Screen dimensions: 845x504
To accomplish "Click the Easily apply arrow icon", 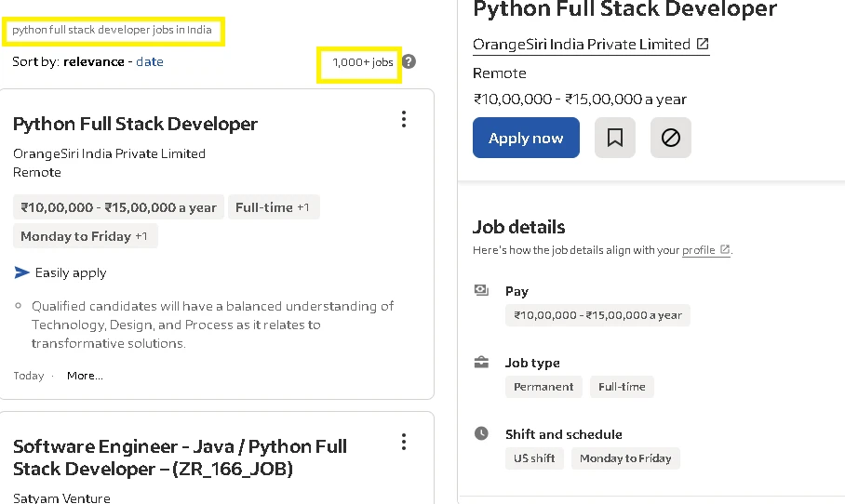I will point(21,272).
